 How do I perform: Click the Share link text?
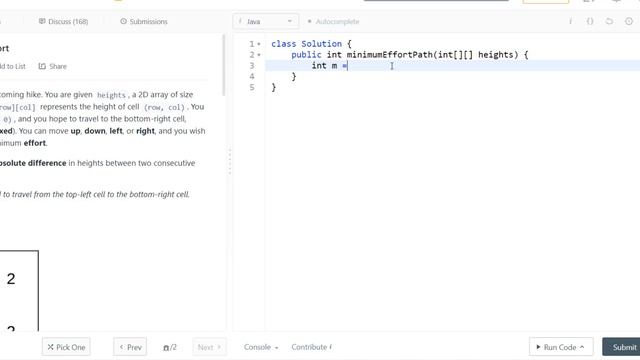pos(58,66)
